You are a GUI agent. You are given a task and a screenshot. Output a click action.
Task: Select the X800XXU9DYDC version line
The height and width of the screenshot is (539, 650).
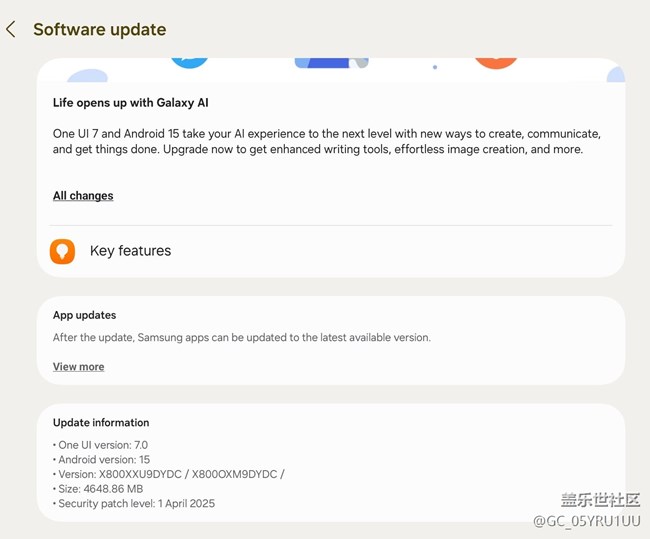(171, 474)
